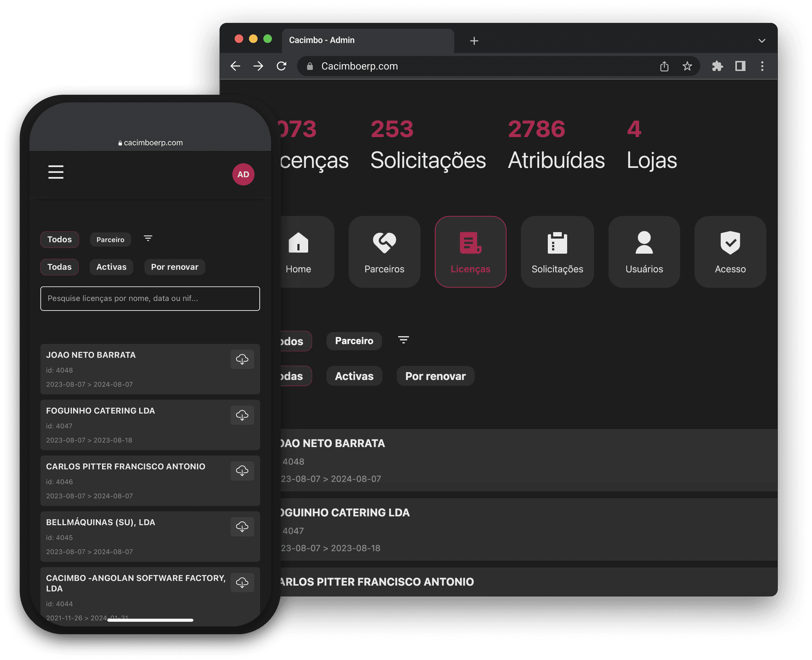This screenshot has height=660, width=812.
Task: Tap the phone's cacimboerp.com URL bar
Action: (150, 143)
